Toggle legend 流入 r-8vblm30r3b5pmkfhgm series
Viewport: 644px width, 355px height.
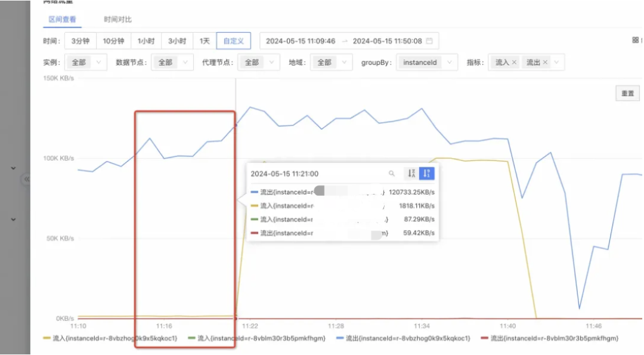256,338
